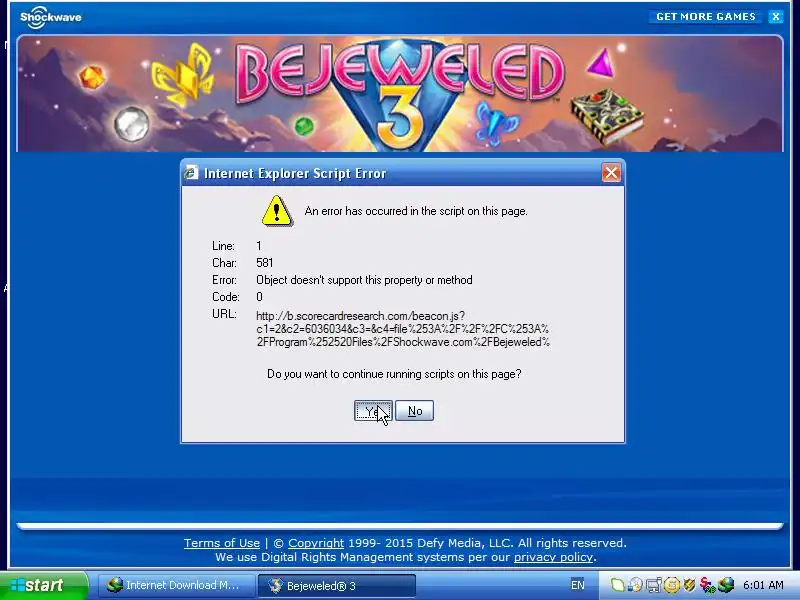Screen dimensions: 800x600
Task: Click the round gold tray icon
Action: click(x=672, y=585)
